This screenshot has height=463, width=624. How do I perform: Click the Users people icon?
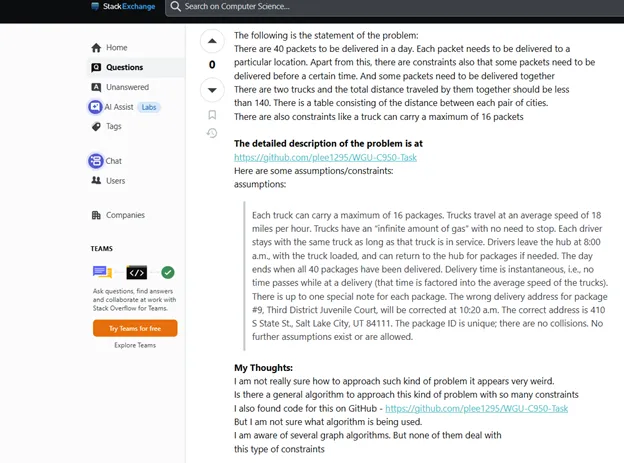(96, 180)
